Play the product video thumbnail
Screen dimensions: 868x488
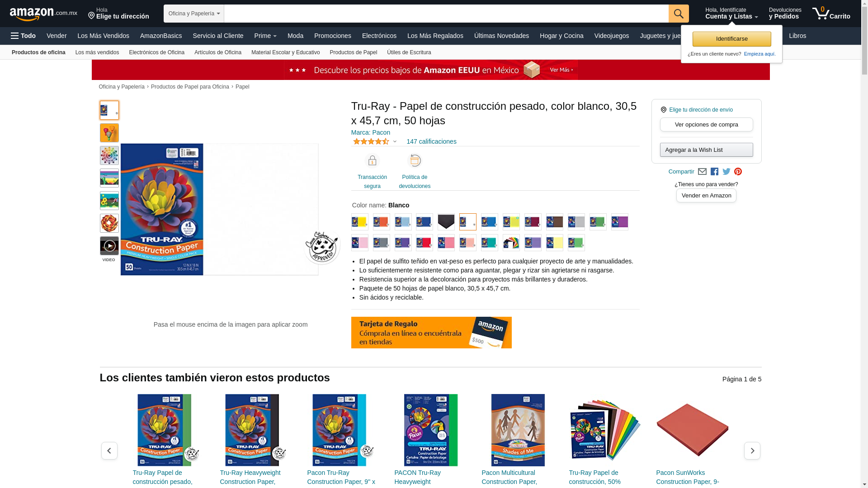pyautogui.click(x=109, y=246)
